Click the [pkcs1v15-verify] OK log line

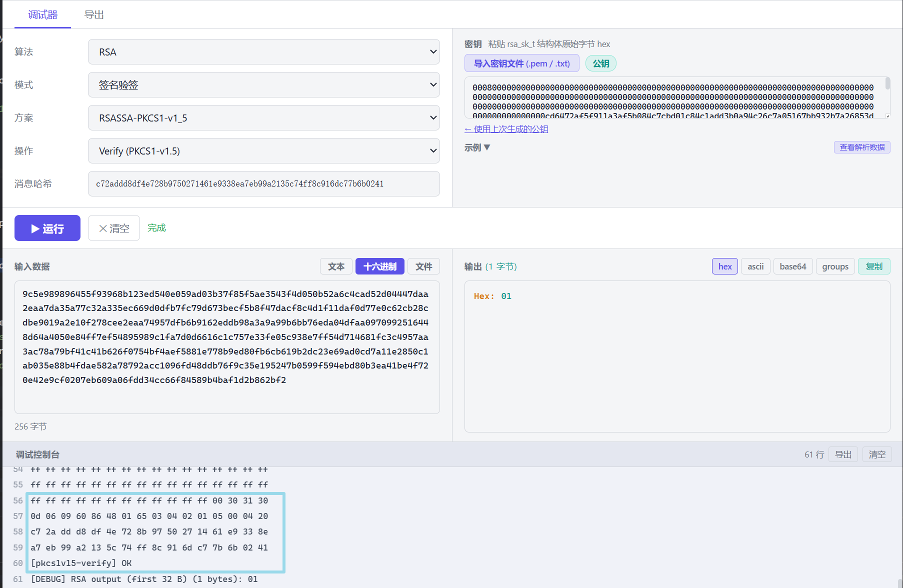click(x=81, y=563)
